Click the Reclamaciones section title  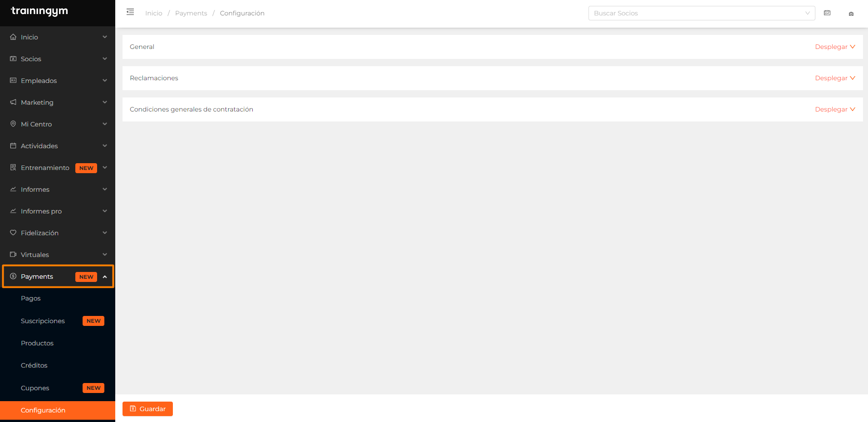tap(154, 78)
